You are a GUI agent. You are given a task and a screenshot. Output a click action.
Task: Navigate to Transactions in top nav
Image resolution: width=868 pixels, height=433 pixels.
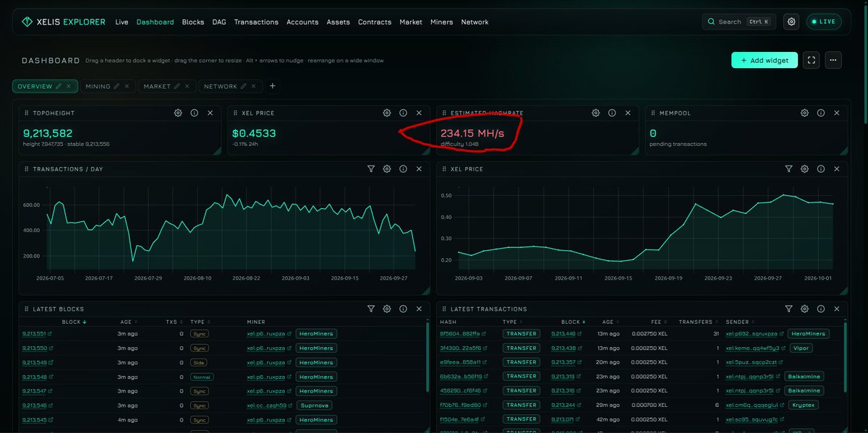pyautogui.click(x=256, y=22)
